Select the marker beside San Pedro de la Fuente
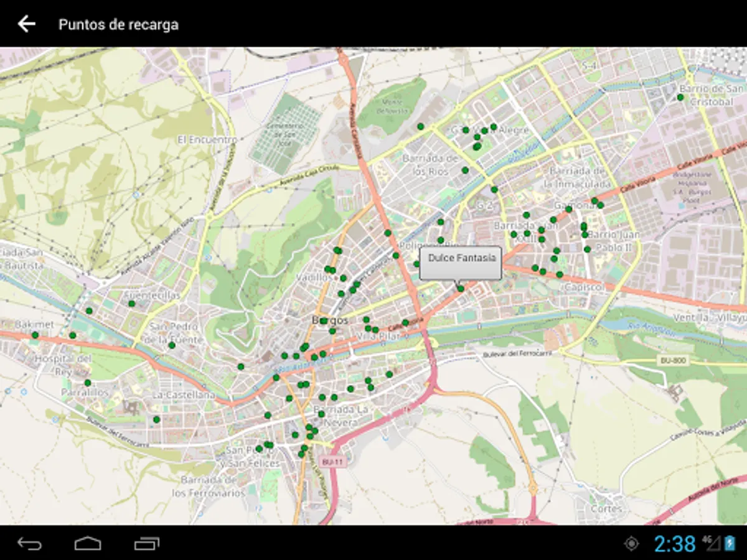Viewport: 747px width, 560px height. (x=172, y=345)
